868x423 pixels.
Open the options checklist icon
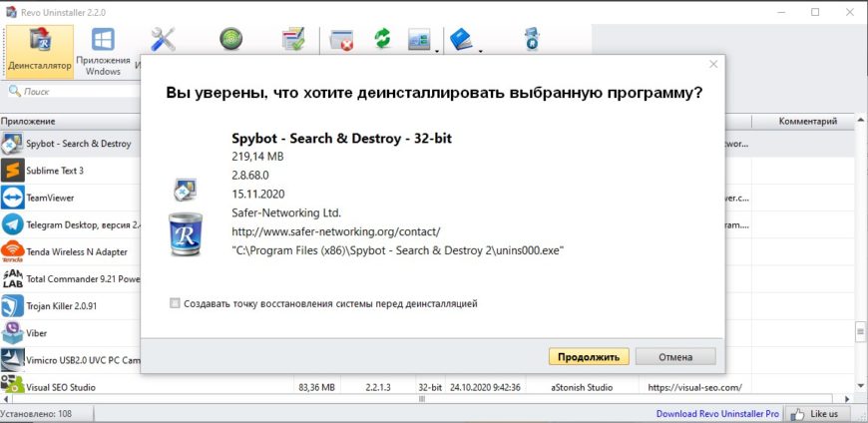(x=293, y=40)
